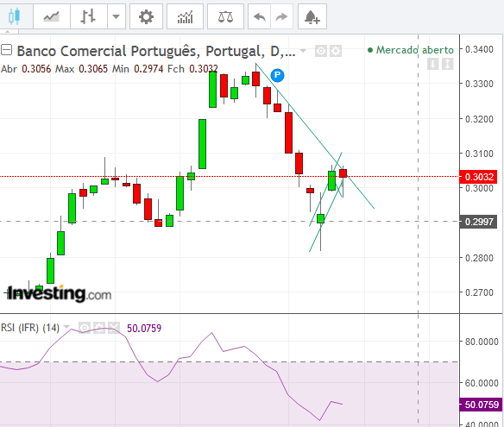This screenshot has height=427, width=504.
Task: Click the red 0.3032 last price label
Action: pyautogui.click(x=478, y=177)
